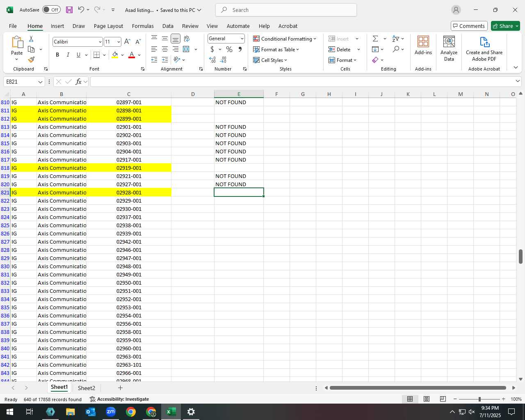This screenshot has width=525, height=420.
Task: Switch to Page Break Preview view
Action: pos(443,399)
